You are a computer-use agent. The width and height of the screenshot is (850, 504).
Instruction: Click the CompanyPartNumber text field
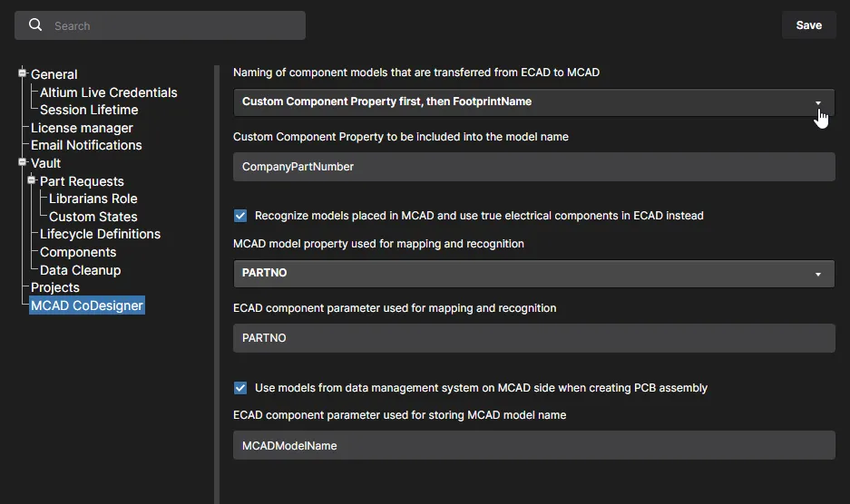[x=534, y=167]
